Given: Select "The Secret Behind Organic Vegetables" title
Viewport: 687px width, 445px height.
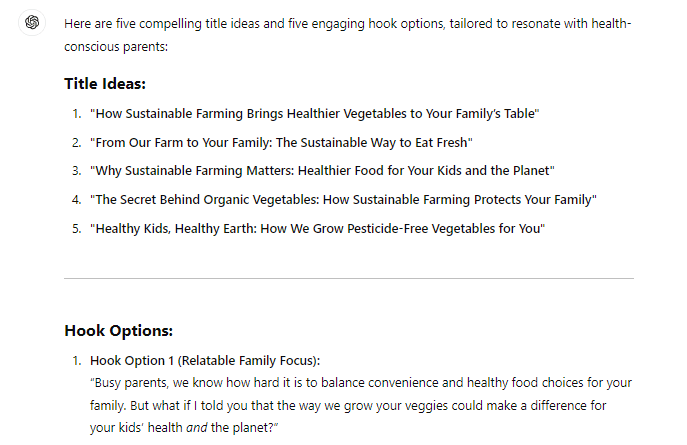Looking at the screenshot, I should (x=343, y=200).
